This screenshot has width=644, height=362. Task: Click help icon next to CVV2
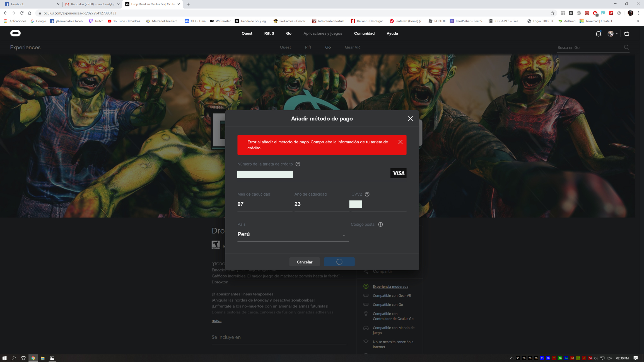(367, 194)
